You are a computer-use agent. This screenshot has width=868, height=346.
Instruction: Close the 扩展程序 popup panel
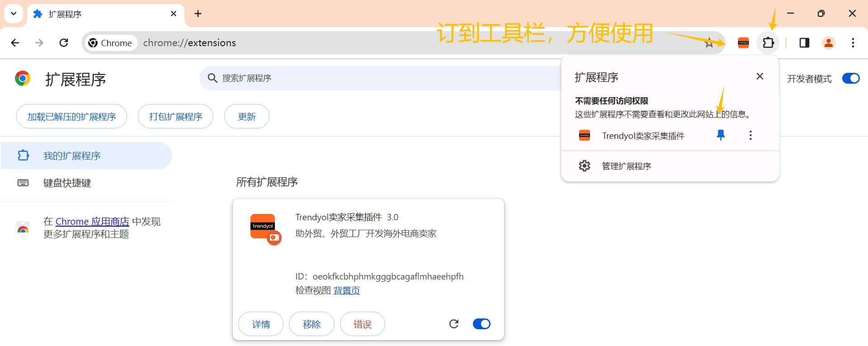click(760, 76)
